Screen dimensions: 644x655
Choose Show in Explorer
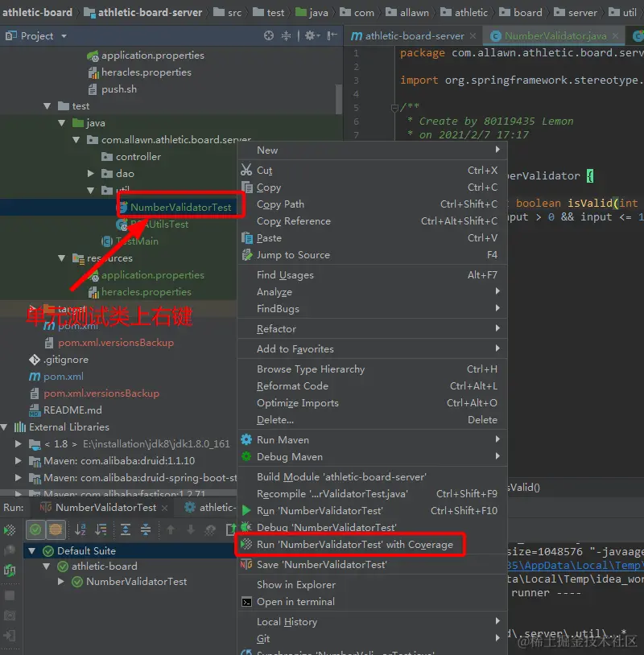(x=373, y=585)
